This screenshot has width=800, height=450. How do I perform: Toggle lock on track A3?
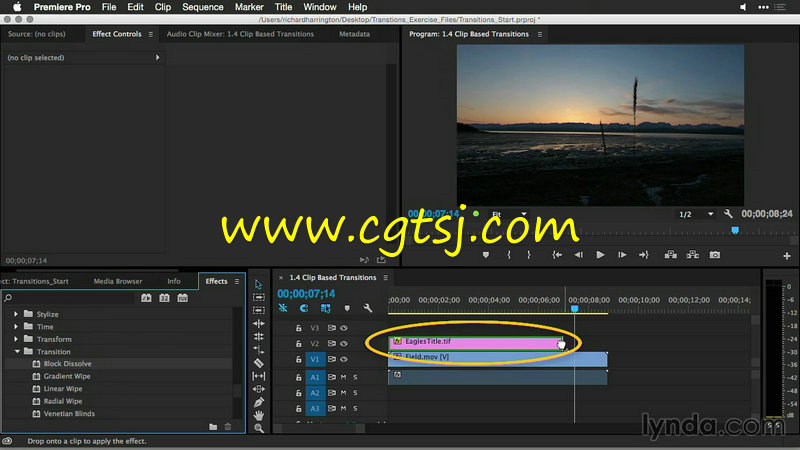[298, 409]
